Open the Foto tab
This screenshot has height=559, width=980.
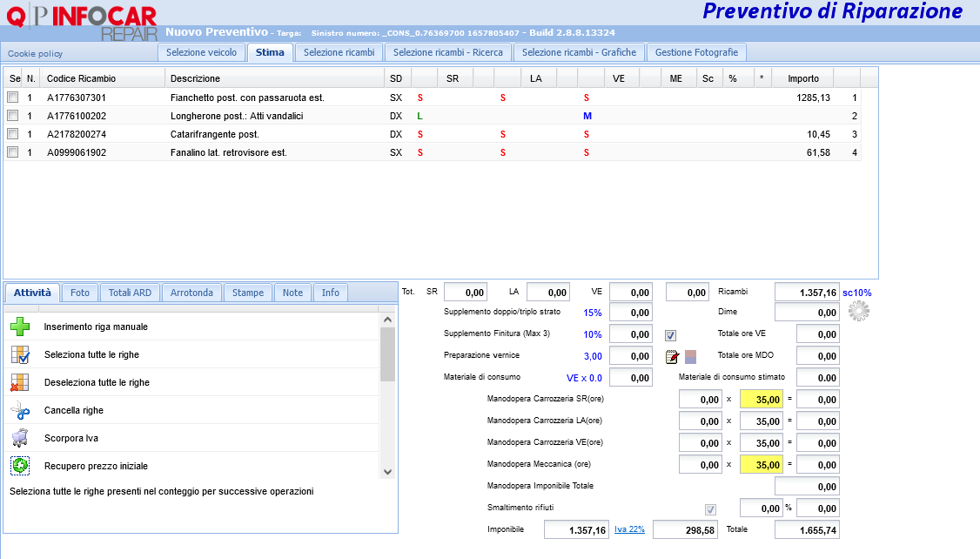[80, 293]
